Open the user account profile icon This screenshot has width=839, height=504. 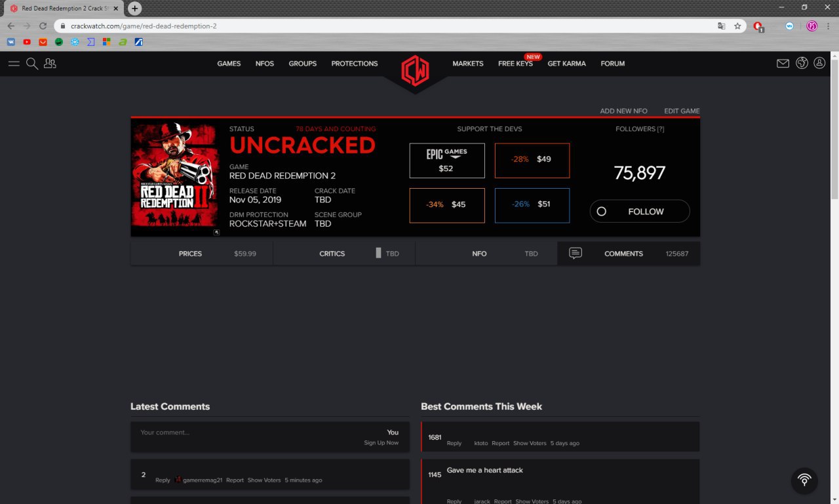819,64
